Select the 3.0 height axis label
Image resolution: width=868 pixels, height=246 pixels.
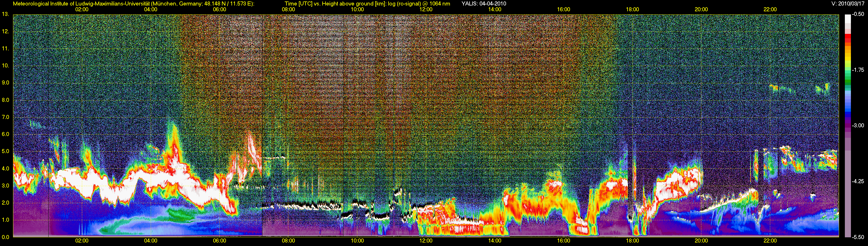(x=5, y=186)
